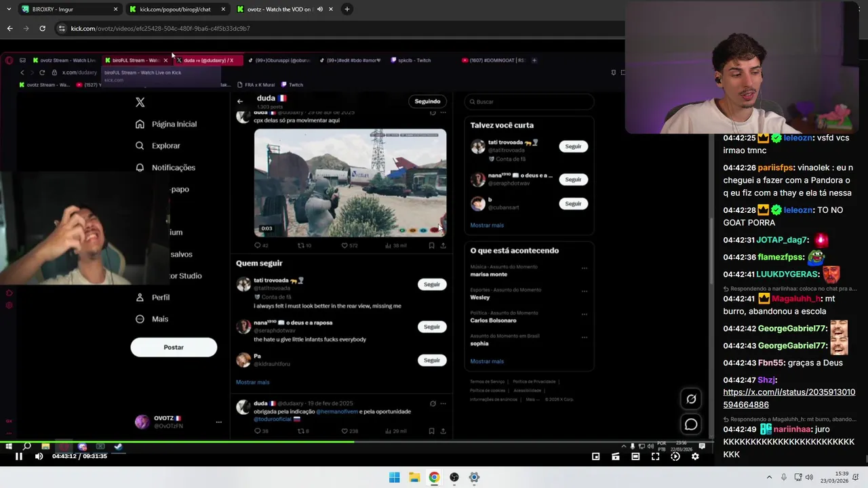This screenshot has height=488, width=868.
Task: Expand the Mais menu in X sidebar
Action: [152, 319]
